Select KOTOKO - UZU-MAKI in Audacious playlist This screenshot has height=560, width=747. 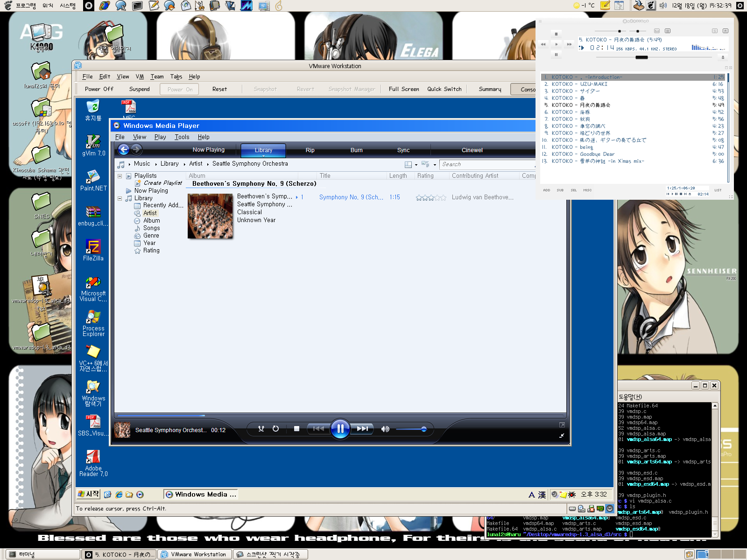(x=634, y=84)
